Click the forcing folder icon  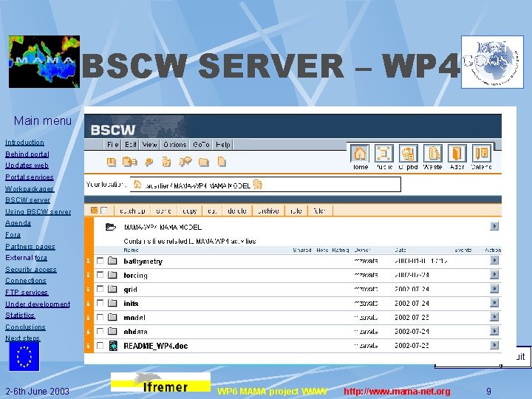tap(112, 275)
